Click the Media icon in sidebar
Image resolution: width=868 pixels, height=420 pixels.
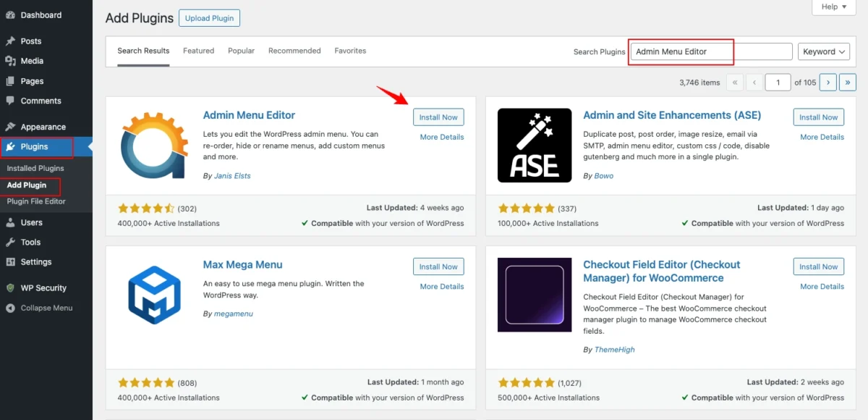(x=10, y=61)
